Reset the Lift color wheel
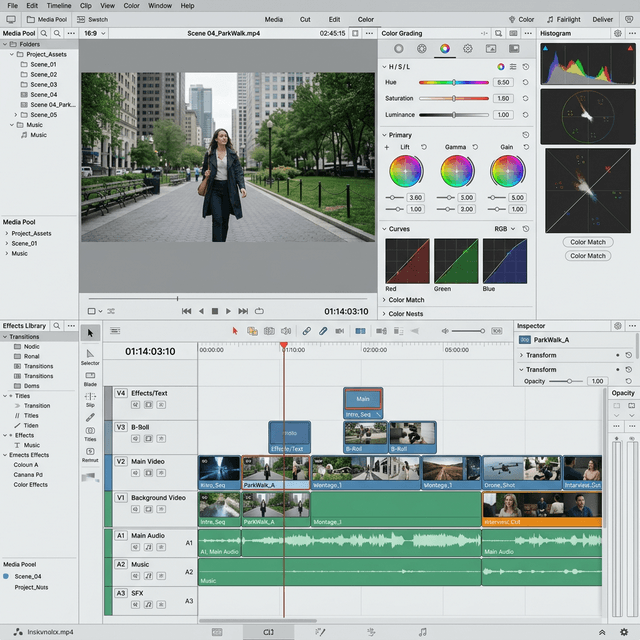640x640 pixels. click(x=424, y=147)
